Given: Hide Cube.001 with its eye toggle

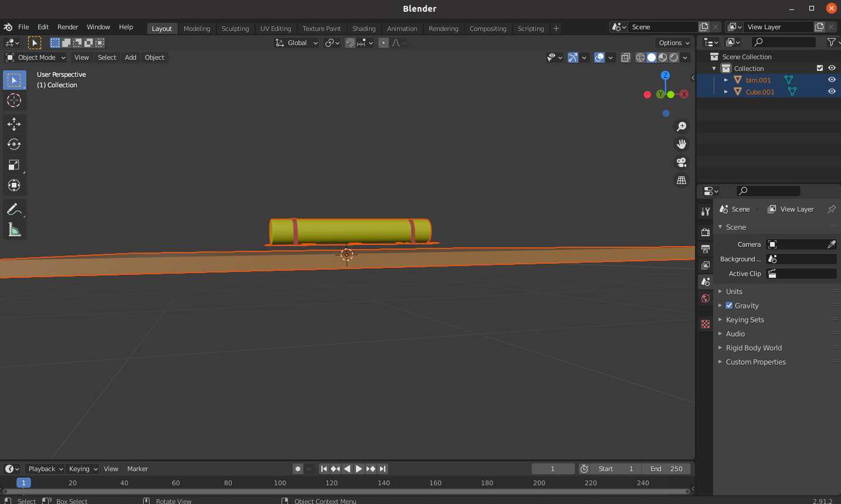Looking at the screenshot, I should [x=831, y=91].
